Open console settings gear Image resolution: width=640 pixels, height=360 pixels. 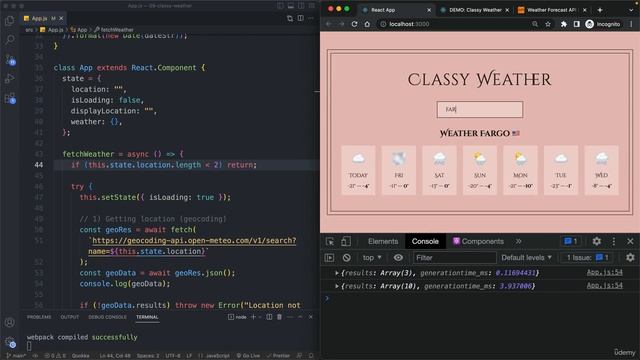(x=630, y=258)
